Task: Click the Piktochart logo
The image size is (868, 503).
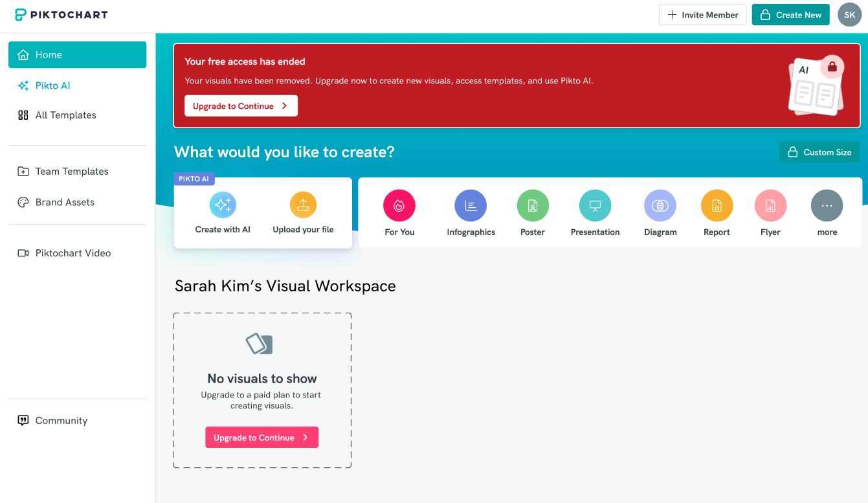Action: pos(61,14)
